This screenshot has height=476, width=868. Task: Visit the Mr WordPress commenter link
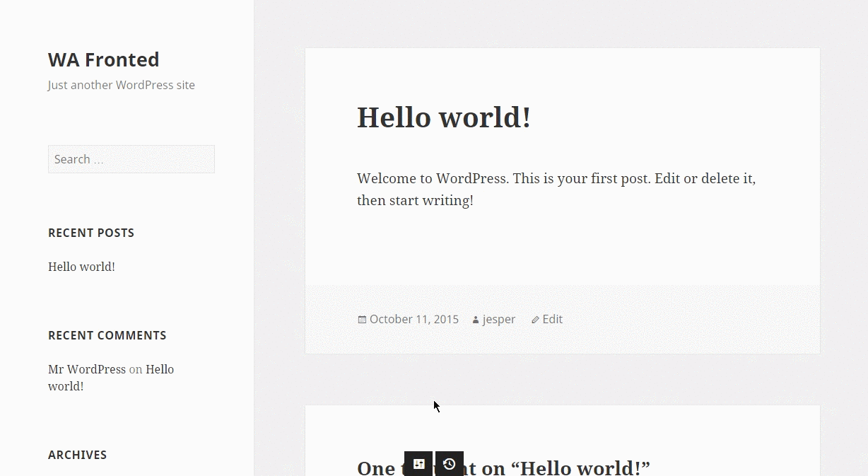point(87,368)
